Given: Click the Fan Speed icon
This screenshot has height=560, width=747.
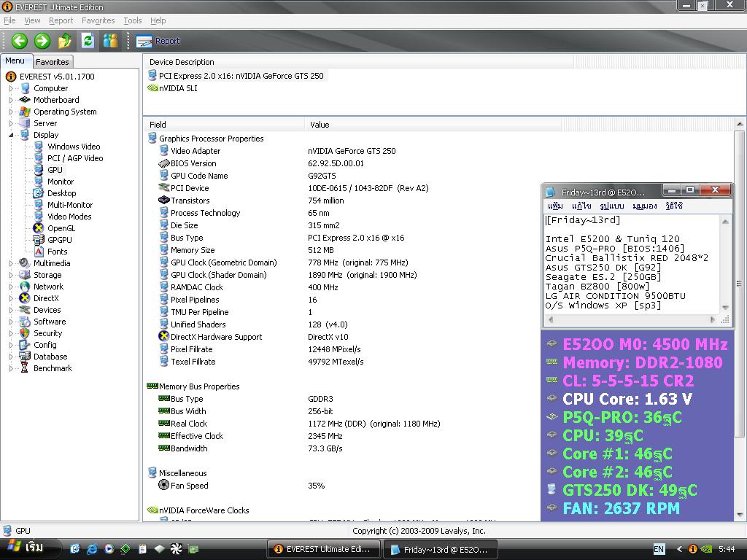Looking at the screenshot, I should [x=164, y=485].
